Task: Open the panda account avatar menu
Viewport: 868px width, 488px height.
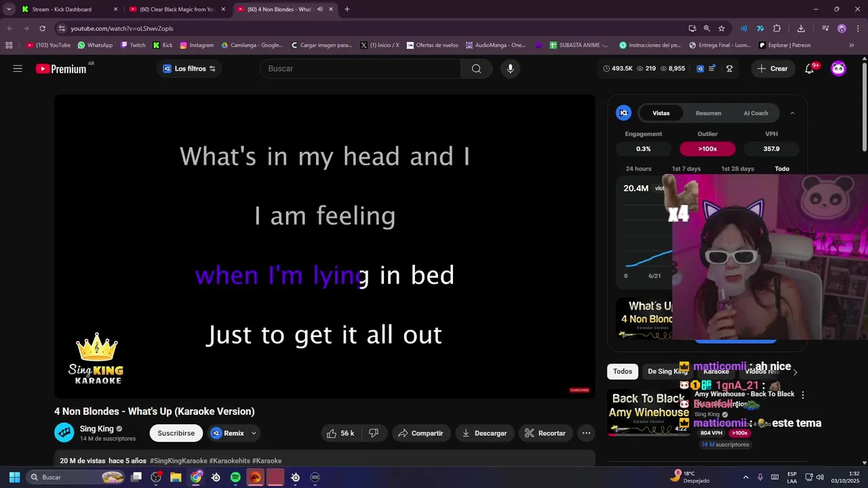Action: coord(839,68)
